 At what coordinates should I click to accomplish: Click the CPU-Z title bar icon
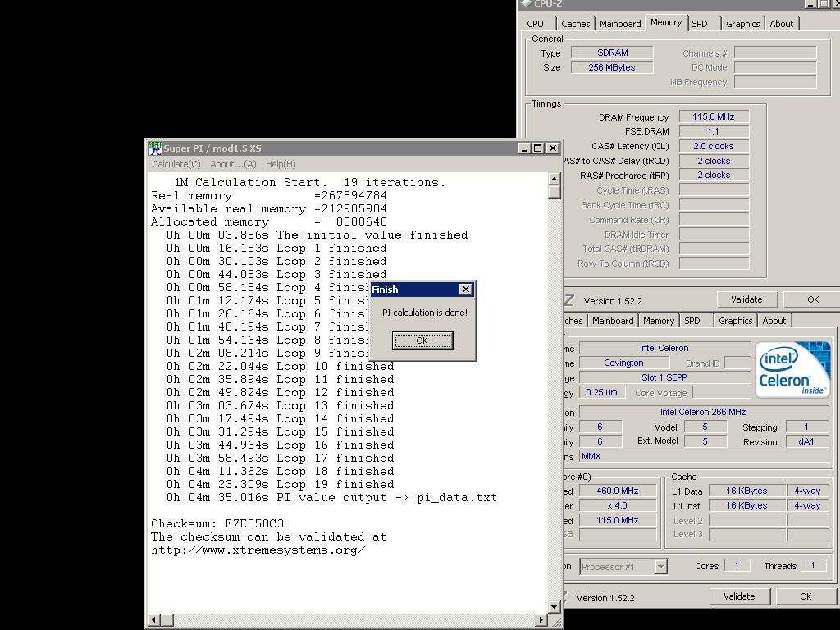(526, 4)
